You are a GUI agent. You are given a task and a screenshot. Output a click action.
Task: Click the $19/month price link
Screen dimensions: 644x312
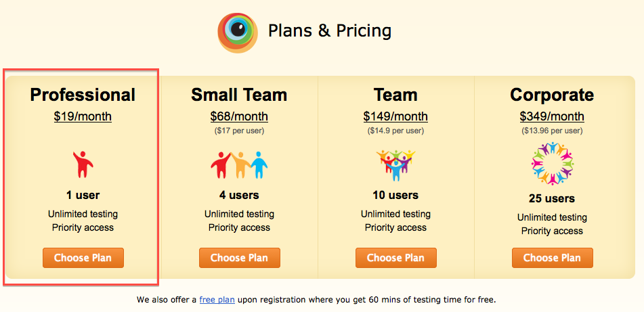point(83,116)
